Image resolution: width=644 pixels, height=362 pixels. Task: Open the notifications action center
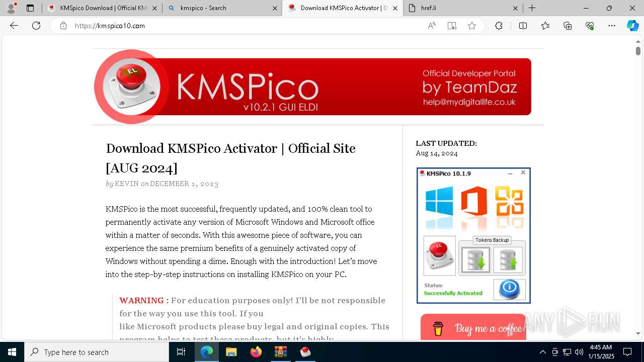pyautogui.click(x=627, y=352)
